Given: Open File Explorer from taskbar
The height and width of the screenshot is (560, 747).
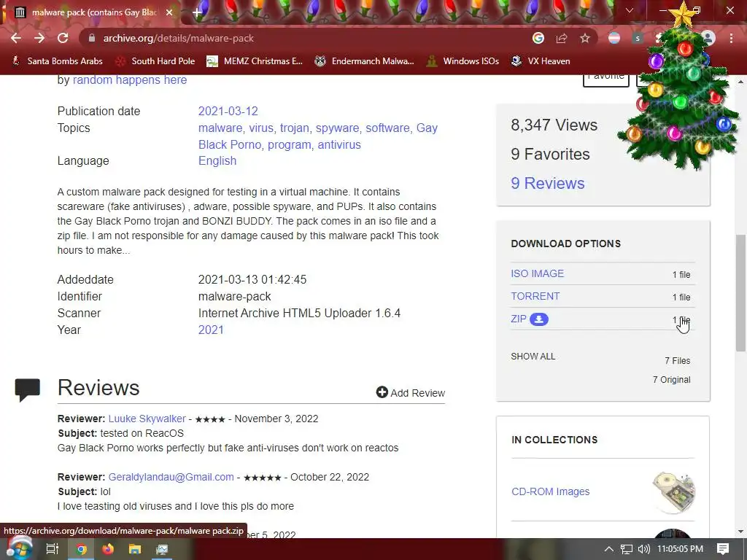Looking at the screenshot, I should (x=135, y=549).
